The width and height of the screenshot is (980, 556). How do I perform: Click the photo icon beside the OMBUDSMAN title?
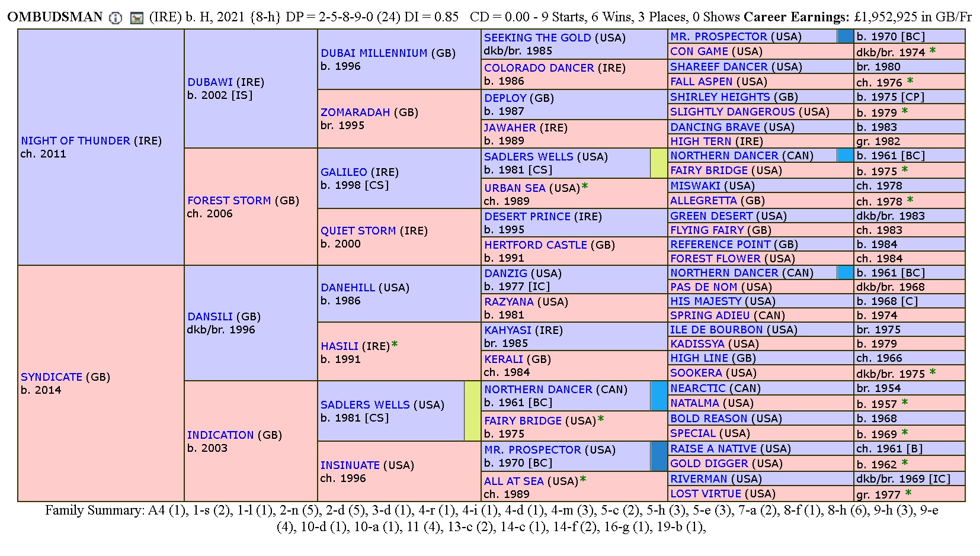click(137, 18)
